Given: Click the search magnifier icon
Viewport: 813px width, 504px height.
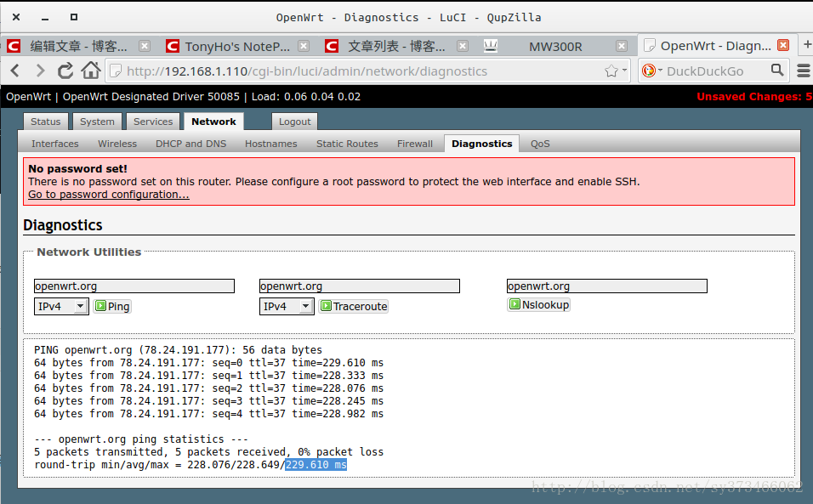Looking at the screenshot, I should 776,70.
